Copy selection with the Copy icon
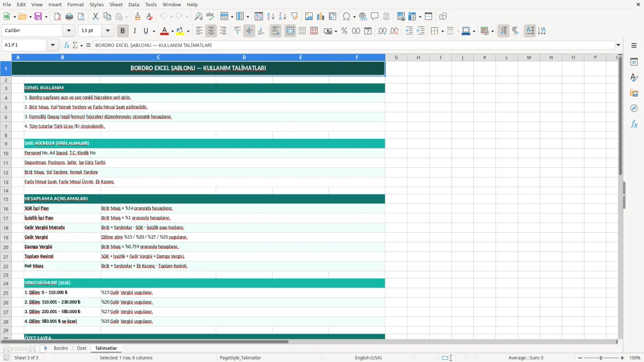The width and height of the screenshot is (644, 362). tap(107, 16)
